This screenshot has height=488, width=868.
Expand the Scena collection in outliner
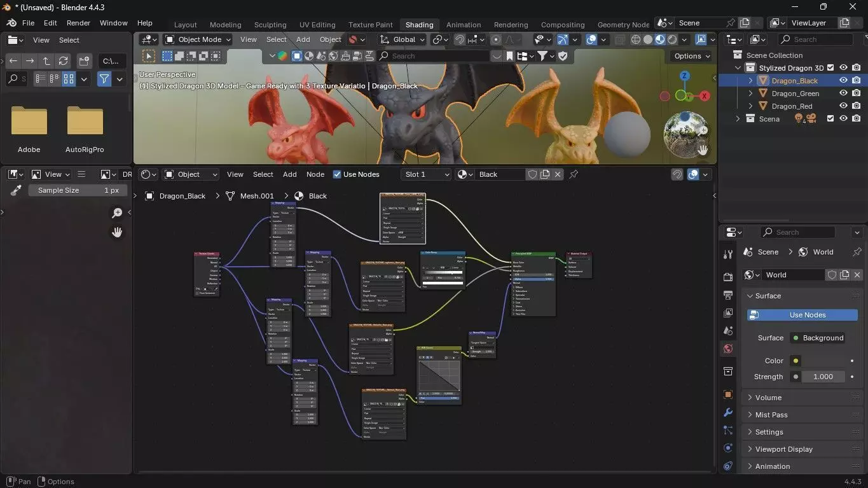[x=738, y=119]
